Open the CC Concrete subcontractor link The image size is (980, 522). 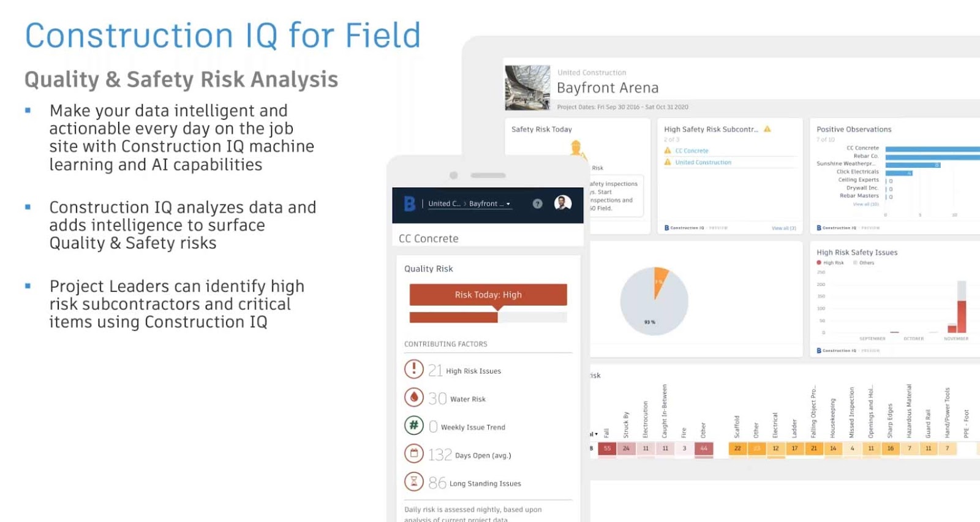(692, 151)
